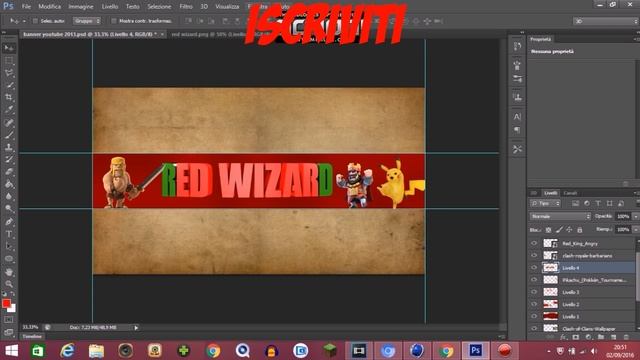Screen dimensions: 640x360
Task: Open the layer filter Tipo dropdown
Action: (x=546, y=203)
